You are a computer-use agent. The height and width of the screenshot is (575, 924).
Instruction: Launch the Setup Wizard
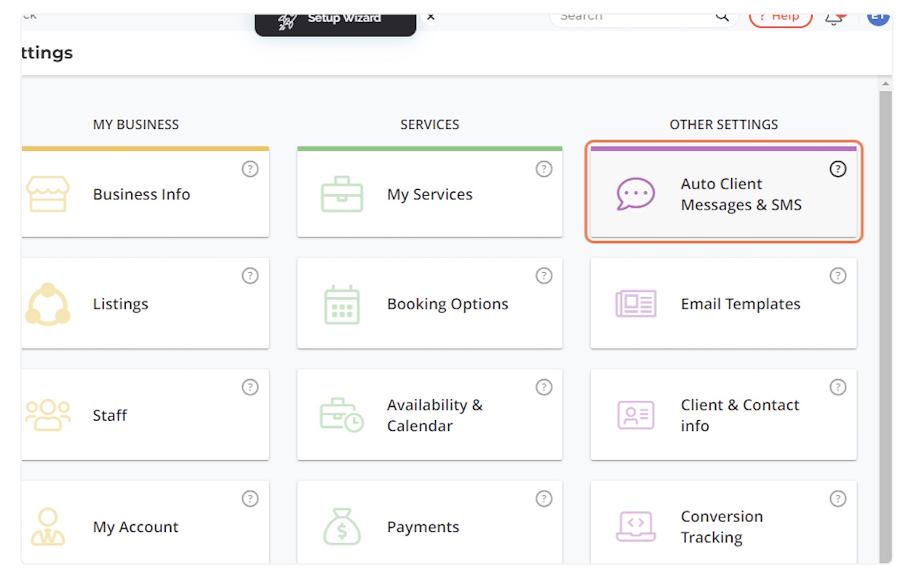(x=335, y=19)
